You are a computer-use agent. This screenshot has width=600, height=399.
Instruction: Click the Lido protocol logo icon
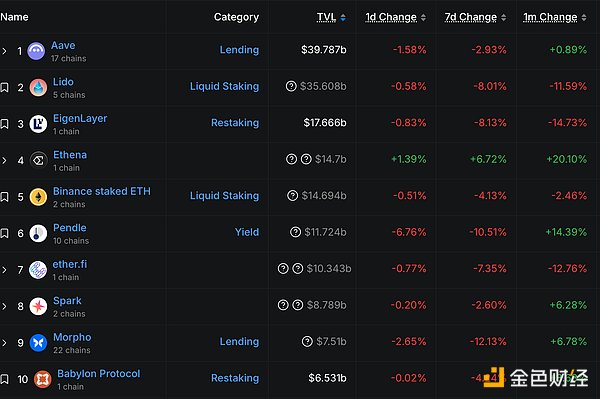pyautogui.click(x=38, y=88)
